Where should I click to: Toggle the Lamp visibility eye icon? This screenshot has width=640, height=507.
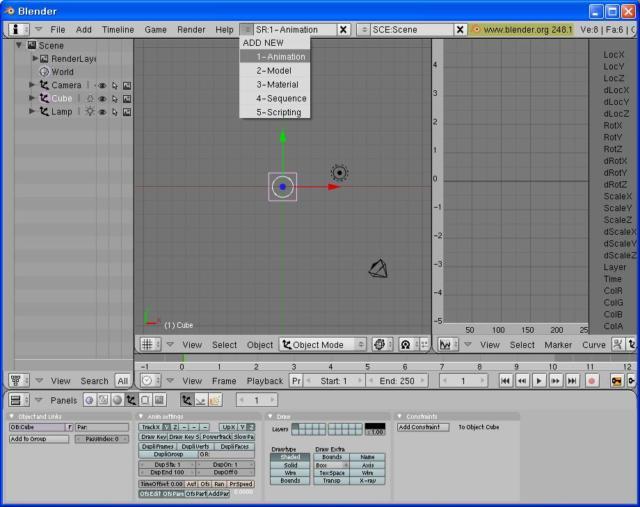click(x=102, y=111)
